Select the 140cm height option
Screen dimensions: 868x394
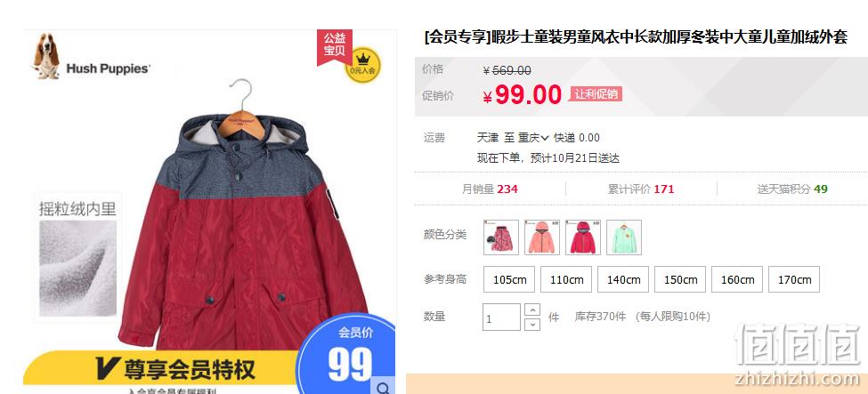coord(623,279)
